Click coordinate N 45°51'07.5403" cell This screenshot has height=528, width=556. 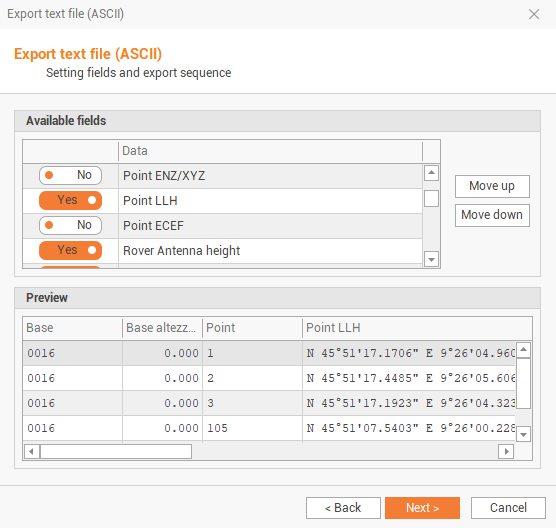coord(409,428)
